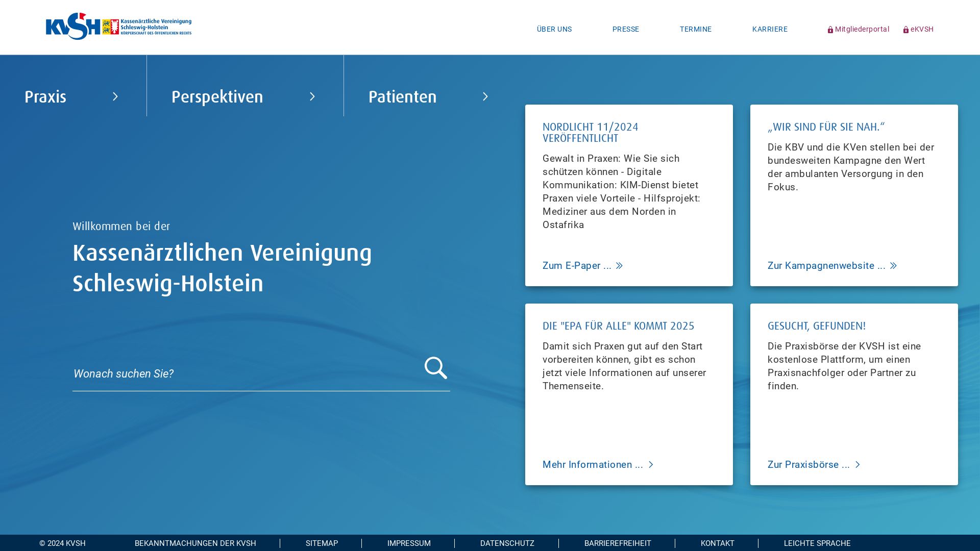Click the 'Wir sind für Sie nah.' heading

(826, 127)
